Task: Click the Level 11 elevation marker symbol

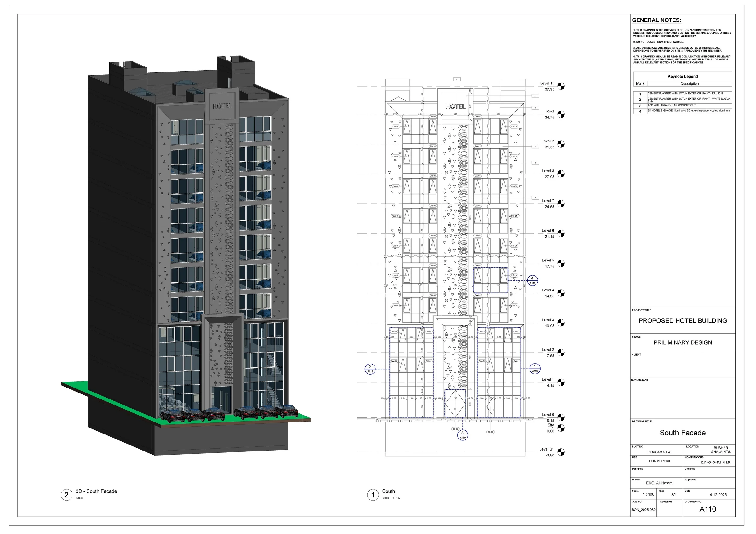Action: click(x=561, y=86)
